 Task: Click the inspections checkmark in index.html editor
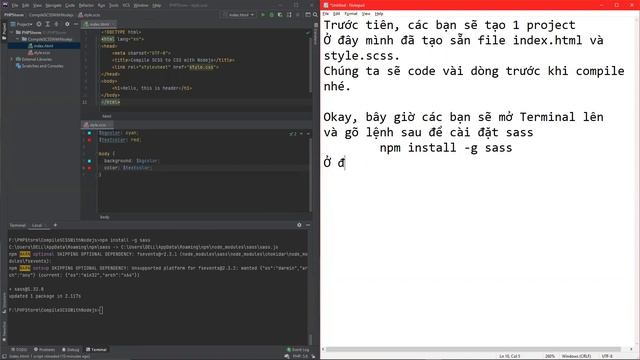pyautogui.click(x=308, y=32)
